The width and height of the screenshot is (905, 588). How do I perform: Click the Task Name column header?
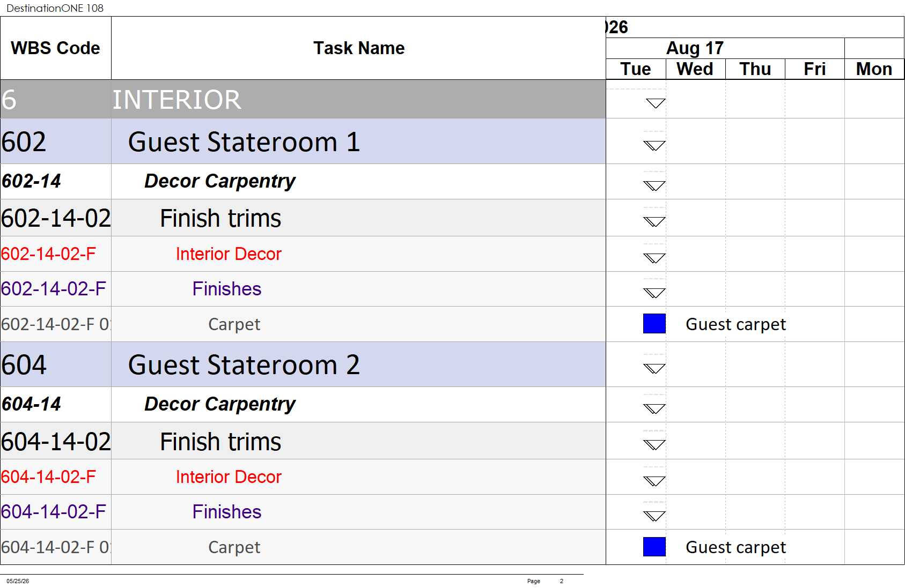click(x=358, y=48)
